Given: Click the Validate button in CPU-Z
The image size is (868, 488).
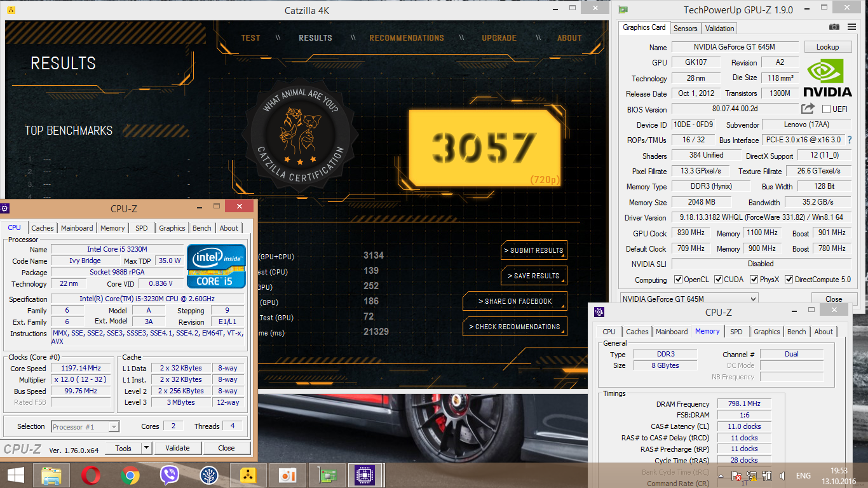Looking at the screenshot, I should pos(177,448).
